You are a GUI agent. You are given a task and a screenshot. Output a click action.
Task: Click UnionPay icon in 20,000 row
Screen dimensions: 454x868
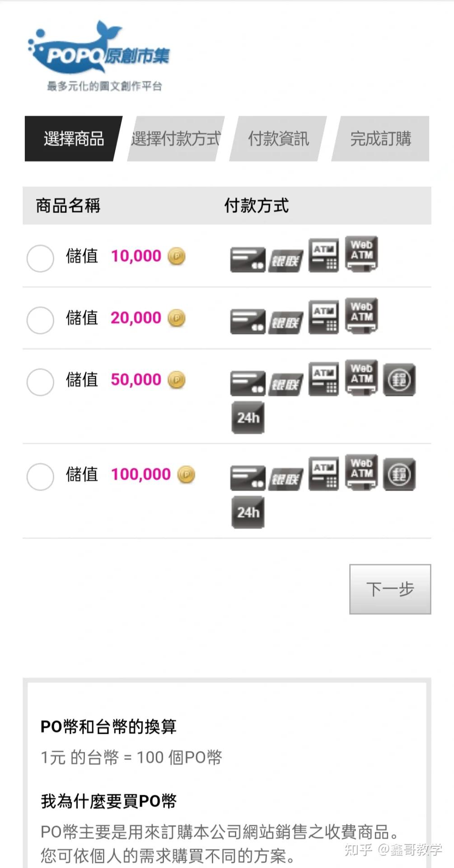click(286, 322)
